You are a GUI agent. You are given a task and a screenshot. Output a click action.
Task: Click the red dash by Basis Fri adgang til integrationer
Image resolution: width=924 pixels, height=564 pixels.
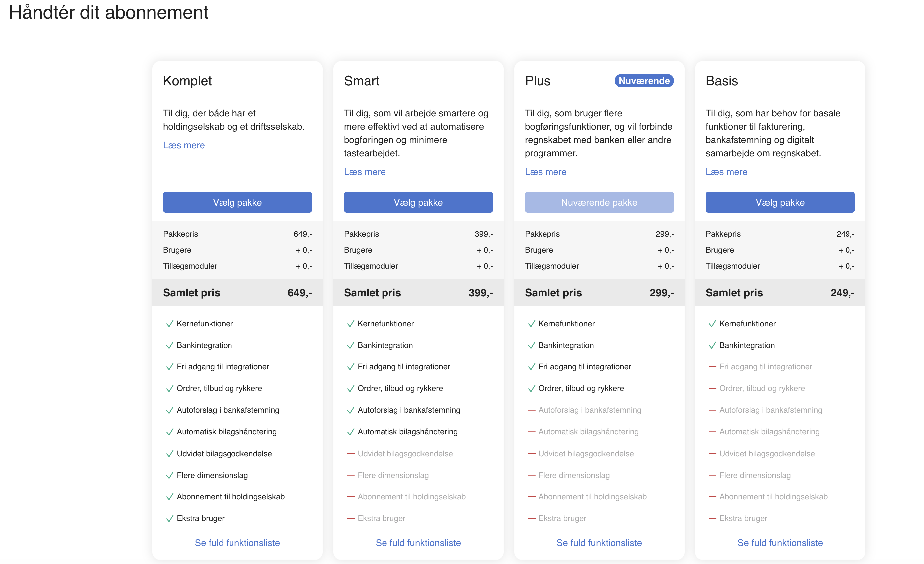(x=712, y=367)
